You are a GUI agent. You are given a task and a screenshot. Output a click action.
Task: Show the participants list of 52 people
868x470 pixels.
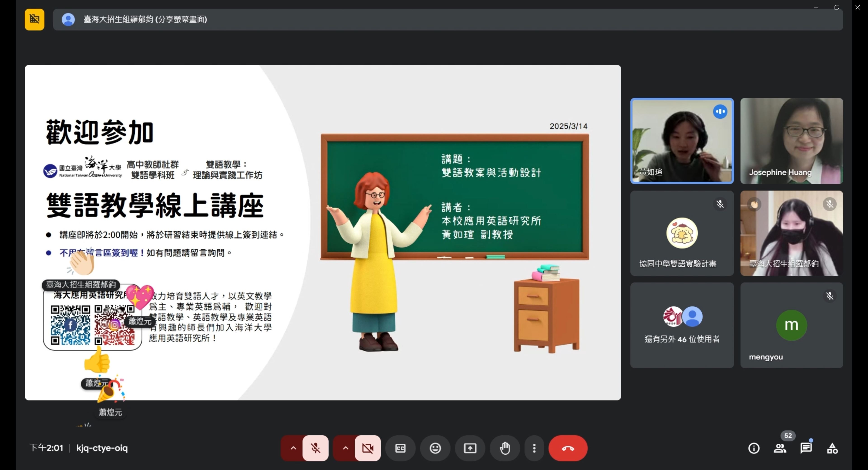pos(780,448)
